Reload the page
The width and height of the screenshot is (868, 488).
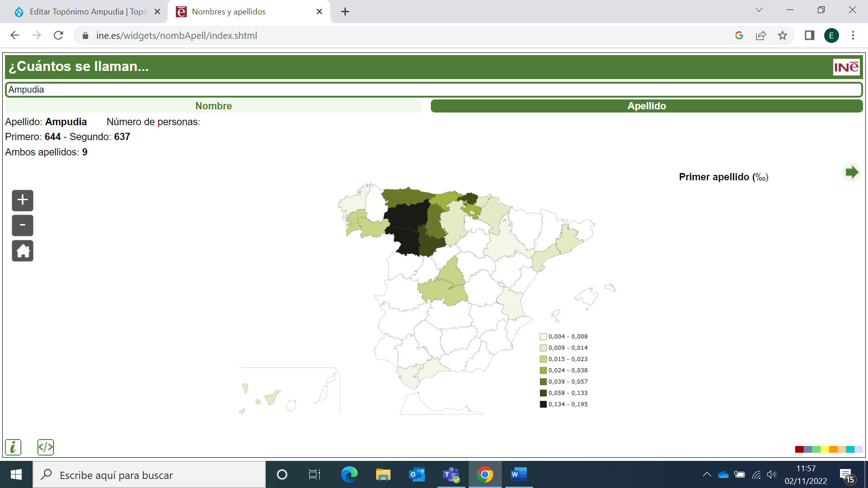pyautogui.click(x=58, y=35)
